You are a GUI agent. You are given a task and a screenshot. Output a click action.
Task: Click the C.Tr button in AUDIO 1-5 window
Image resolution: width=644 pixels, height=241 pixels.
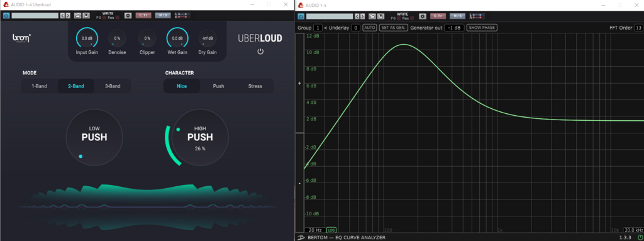[438, 16]
